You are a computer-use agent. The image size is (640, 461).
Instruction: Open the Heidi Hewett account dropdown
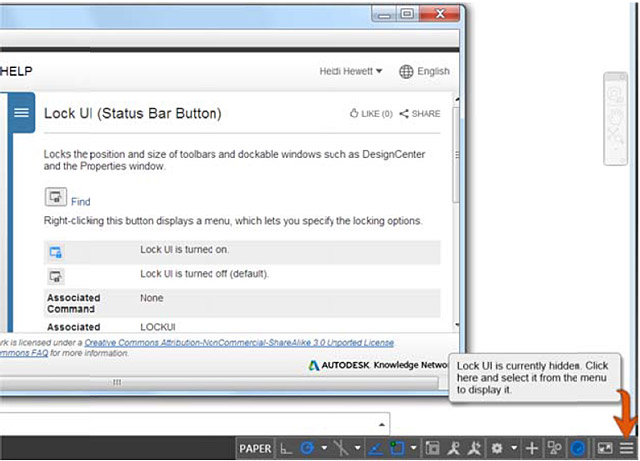(x=351, y=71)
